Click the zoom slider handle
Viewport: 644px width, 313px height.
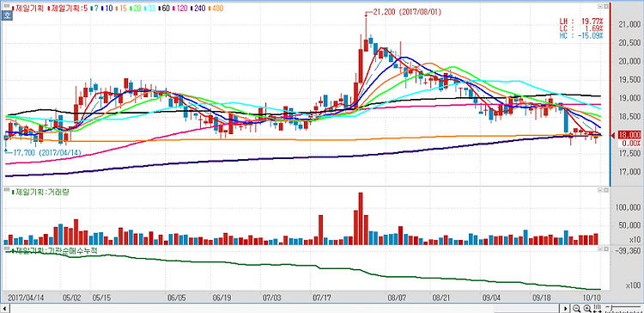click(x=611, y=308)
